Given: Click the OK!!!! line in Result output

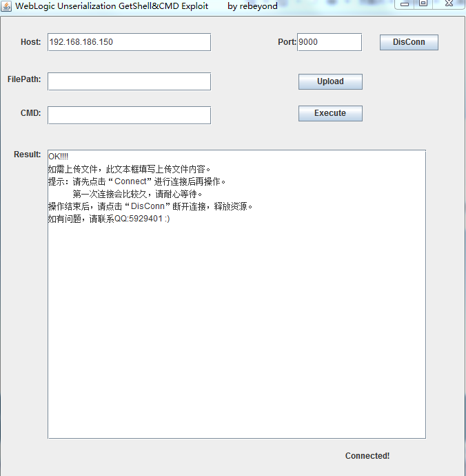Looking at the screenshot, I should 59,157.
